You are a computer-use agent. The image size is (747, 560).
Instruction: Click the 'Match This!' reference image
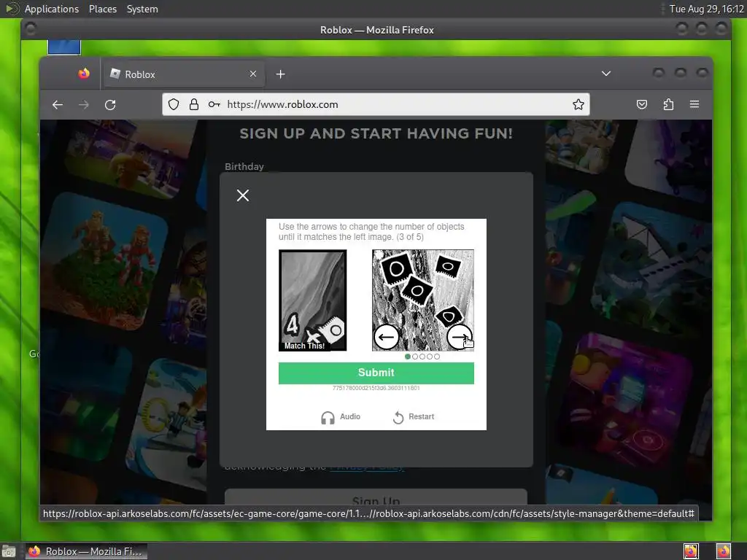312,300
